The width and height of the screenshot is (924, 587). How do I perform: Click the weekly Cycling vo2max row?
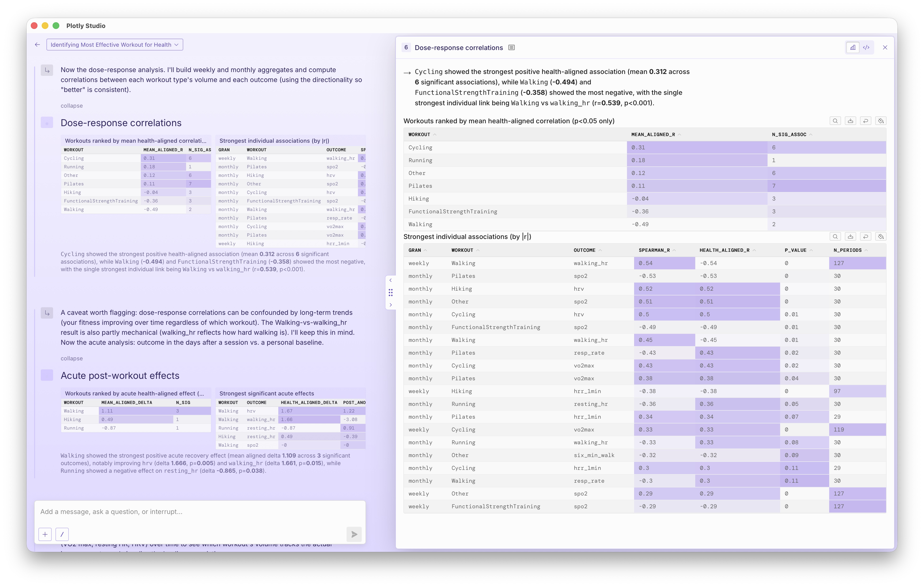click(645, 430)
